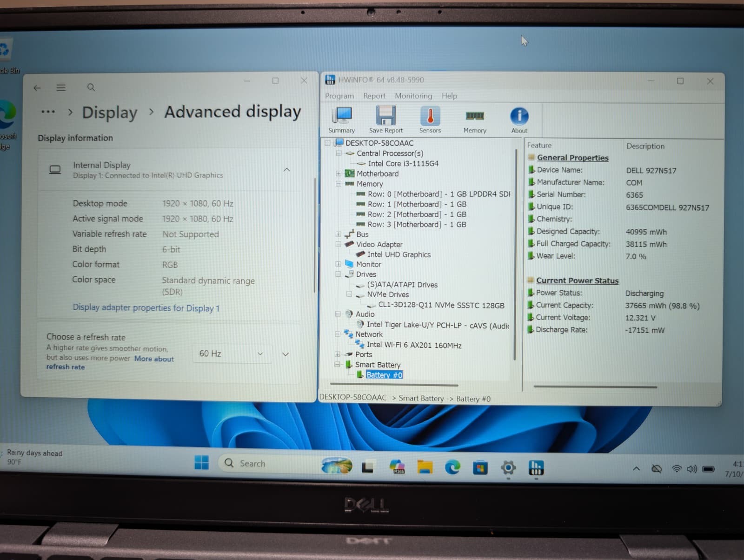Expand the Ports tree node
Image resolution: width=744 pixels, height=560 pixels.
pyautogui.click(x=337, y=354)
